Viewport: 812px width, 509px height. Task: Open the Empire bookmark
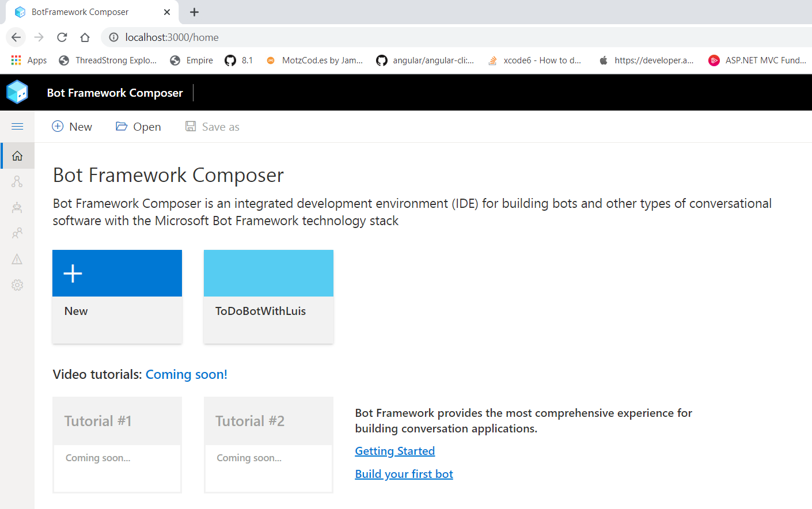click(x=192, y=60)
